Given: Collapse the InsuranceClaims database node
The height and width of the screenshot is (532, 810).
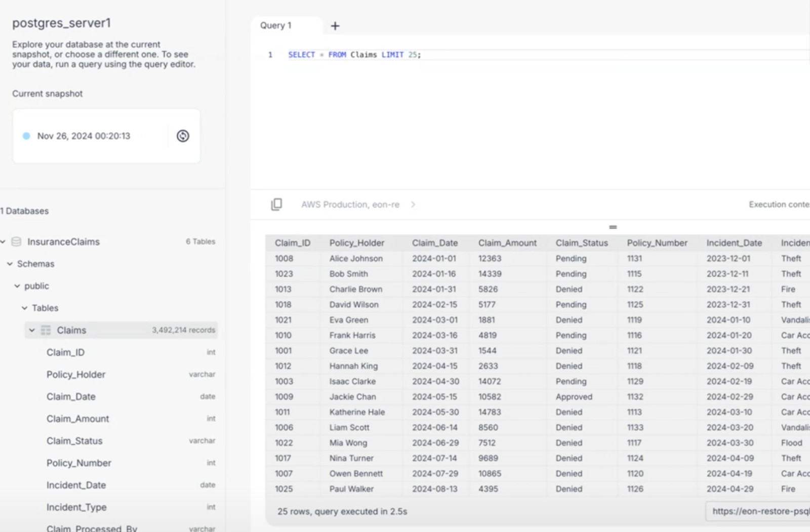Looking at the screenshot, I should 3,241.
